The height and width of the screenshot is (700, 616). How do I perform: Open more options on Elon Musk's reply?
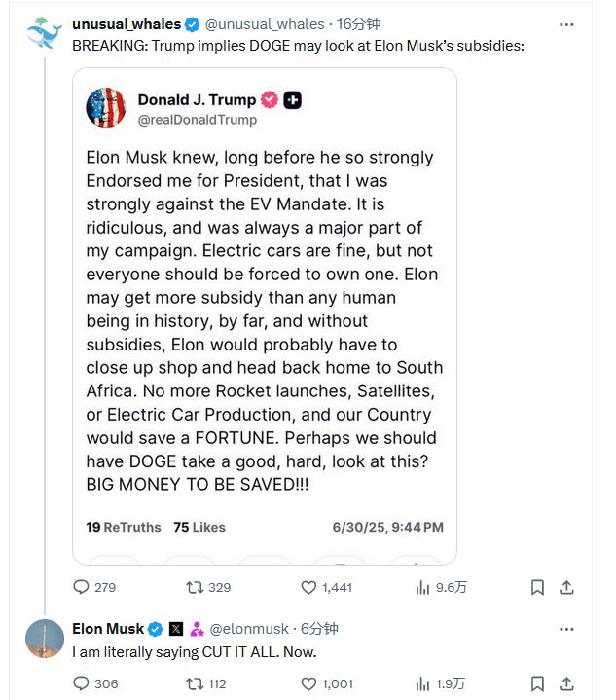click(566, 629)
